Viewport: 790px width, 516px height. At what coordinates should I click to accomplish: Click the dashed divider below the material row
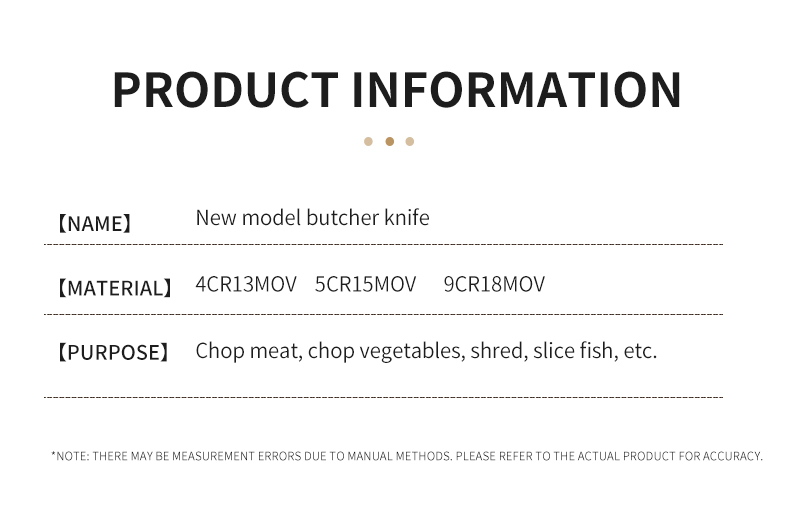(383, 314)
